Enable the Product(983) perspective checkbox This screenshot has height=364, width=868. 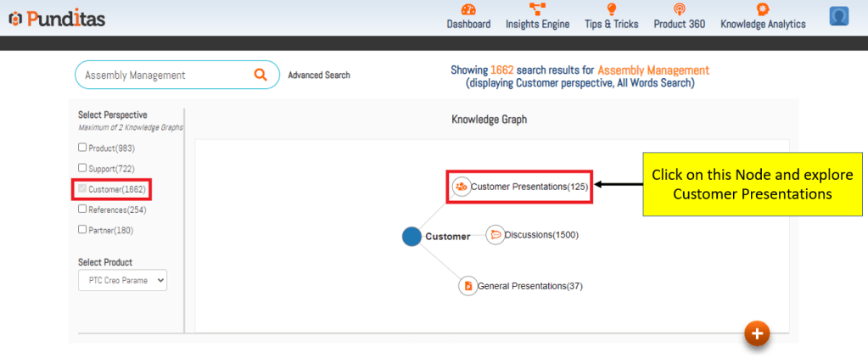(82, 148)
